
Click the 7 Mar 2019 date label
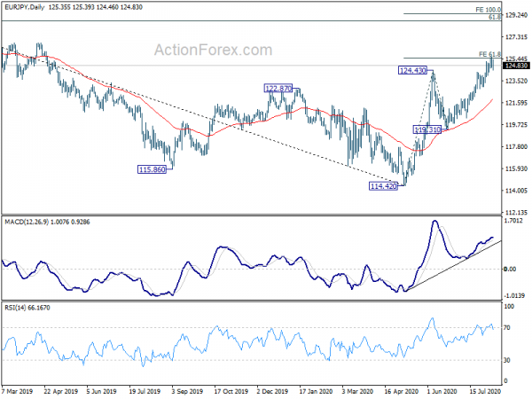click(18, 391)
